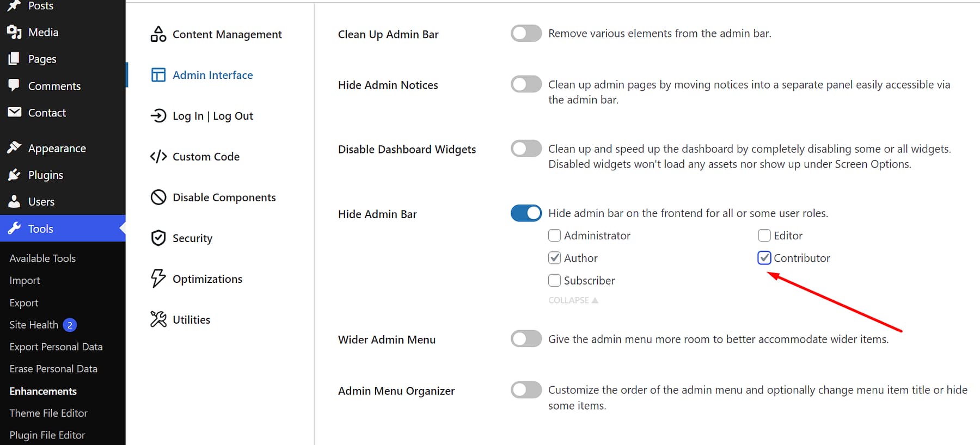Open the Appearance menu
The image size is (980, 445).
(x=57, y=147)
